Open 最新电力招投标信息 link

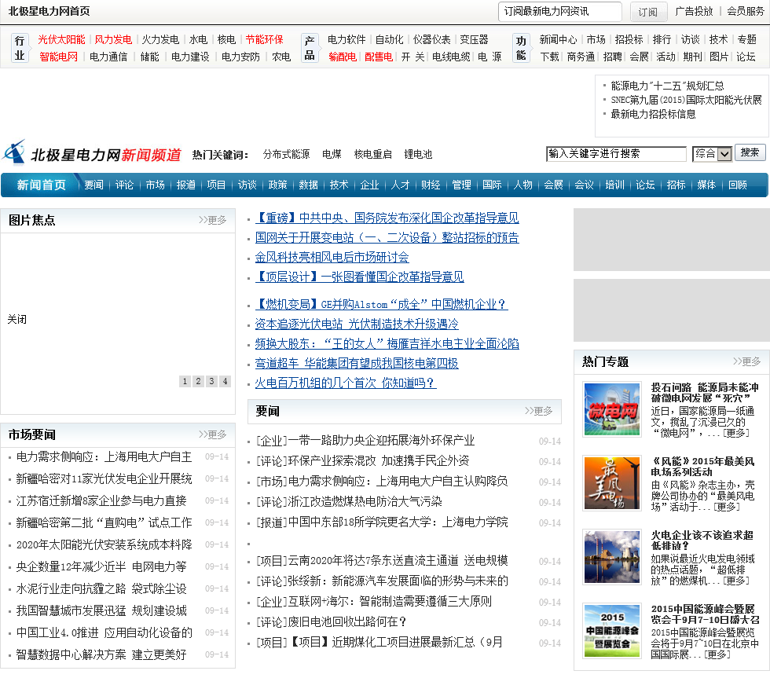pos(653,115)
